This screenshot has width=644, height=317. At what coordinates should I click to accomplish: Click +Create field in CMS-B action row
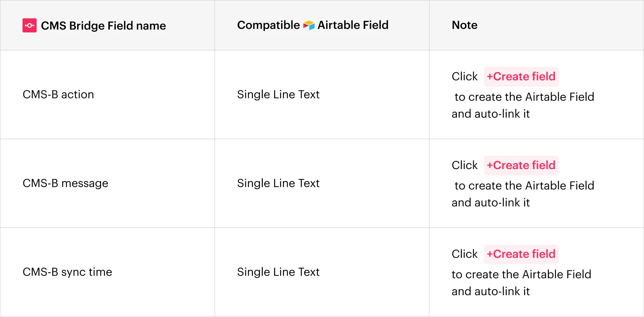pyautogui.click(x=521, y=76)
